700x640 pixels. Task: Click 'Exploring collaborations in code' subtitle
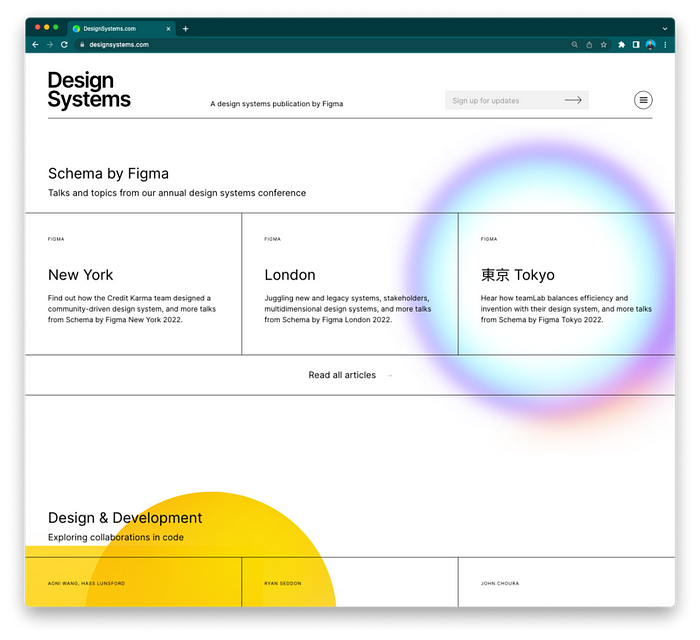pyautogui.click(x=116, y=537)
